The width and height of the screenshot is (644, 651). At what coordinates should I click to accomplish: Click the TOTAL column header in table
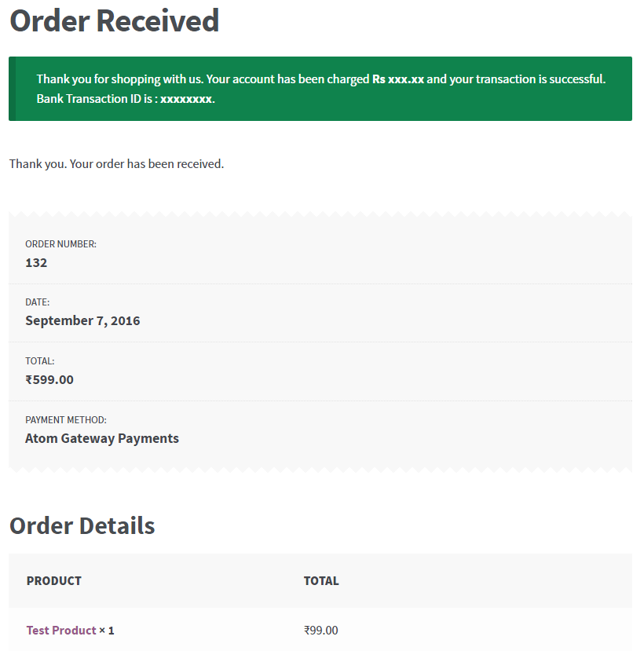(321, 581)
